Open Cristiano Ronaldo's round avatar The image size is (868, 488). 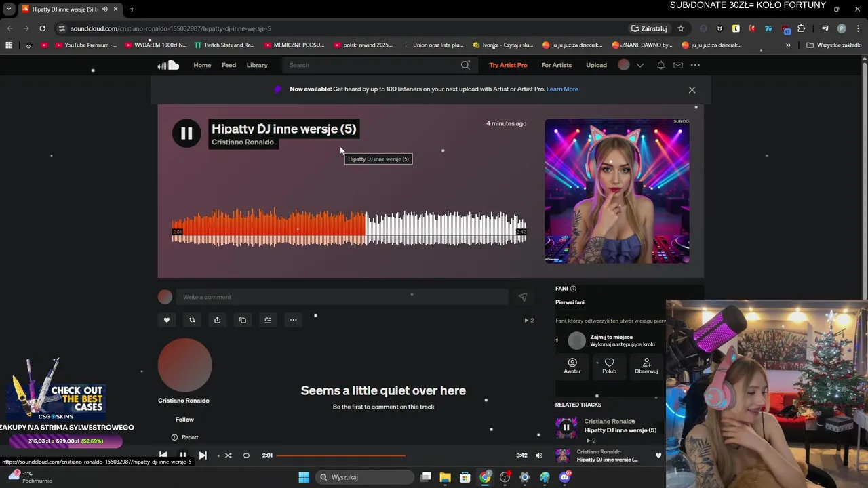pos(184,365)
